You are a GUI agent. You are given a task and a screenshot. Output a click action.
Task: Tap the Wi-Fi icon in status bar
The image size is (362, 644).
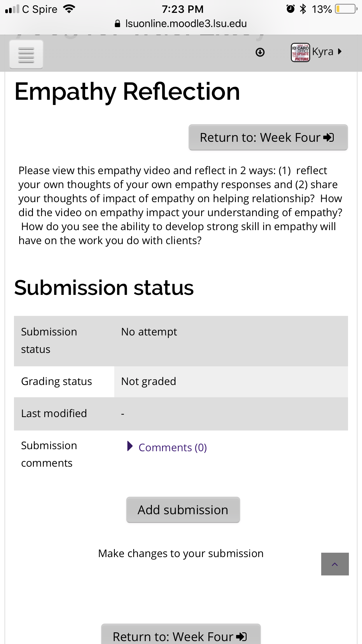coord(69,9)
